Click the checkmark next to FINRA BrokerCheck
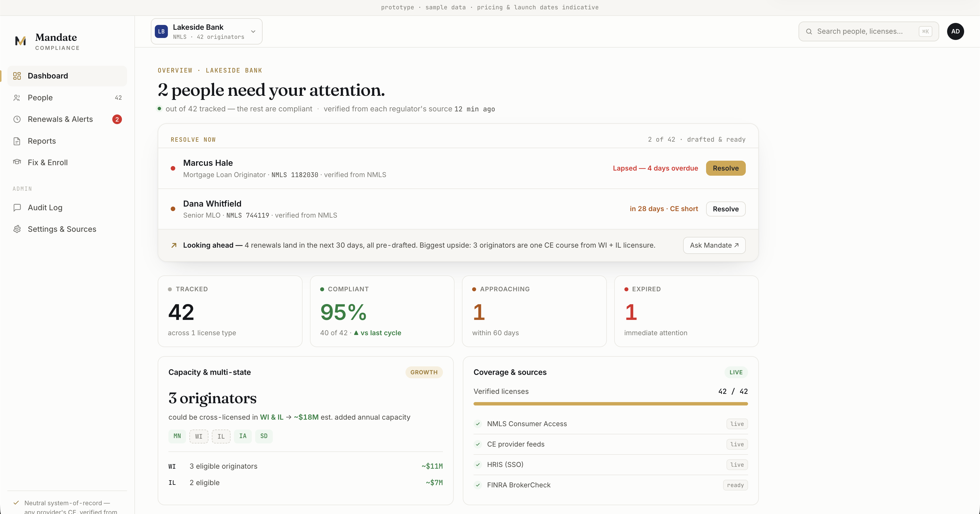The image size is (980, 514). click(x=478, y=485)
